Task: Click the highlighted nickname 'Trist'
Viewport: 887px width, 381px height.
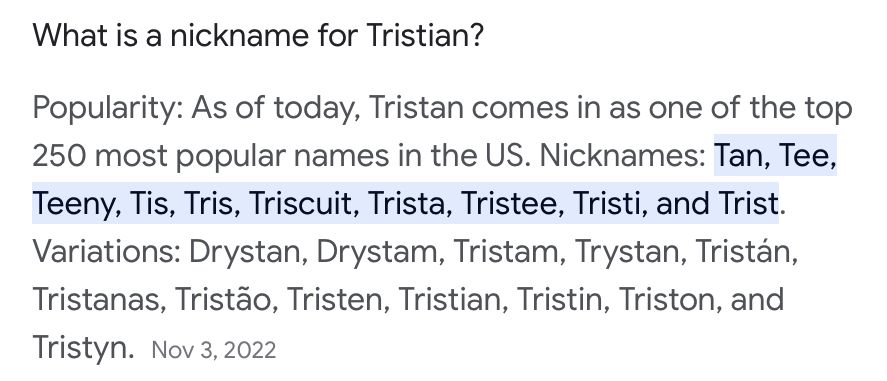Action: tap(749, 204)
